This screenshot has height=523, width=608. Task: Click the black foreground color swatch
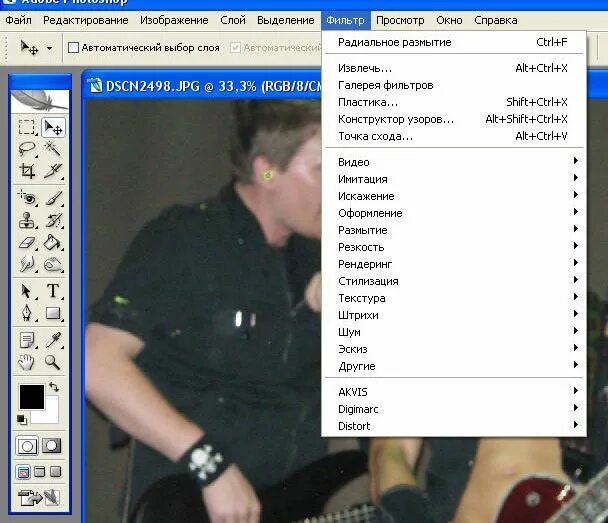pos(30,396)
